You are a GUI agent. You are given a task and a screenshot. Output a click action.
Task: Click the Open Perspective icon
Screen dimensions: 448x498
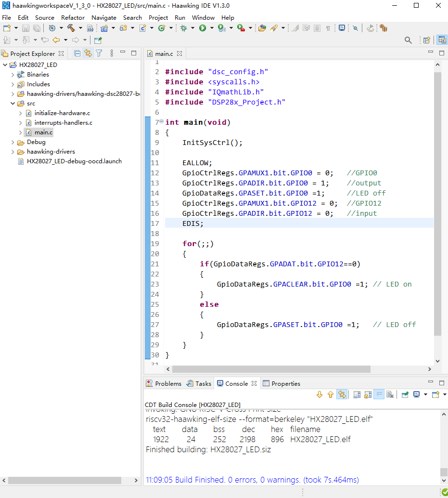pos(427,40)
